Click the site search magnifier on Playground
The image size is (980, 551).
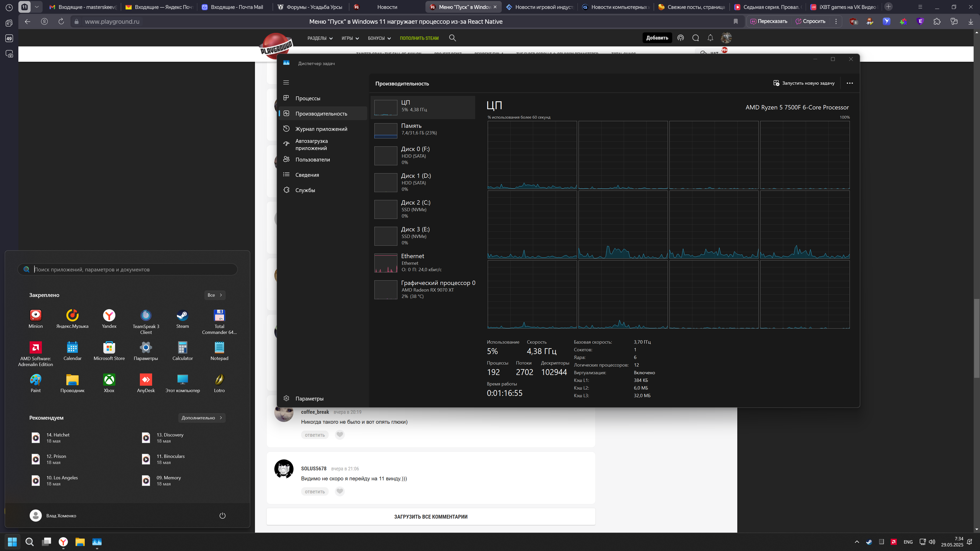coord(452,38)
